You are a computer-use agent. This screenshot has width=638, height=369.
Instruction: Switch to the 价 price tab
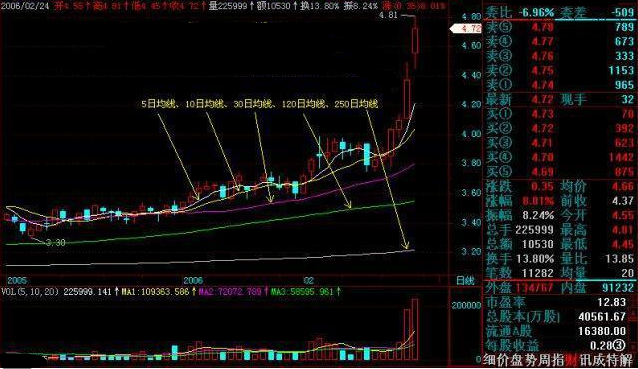(x=503, y=360)
